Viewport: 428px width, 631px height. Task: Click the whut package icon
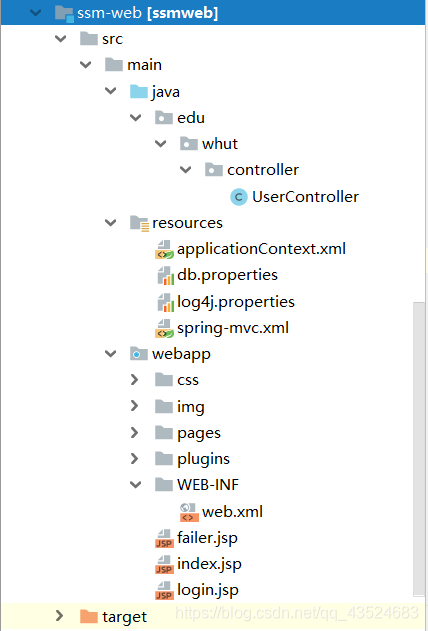coord(189,144)
